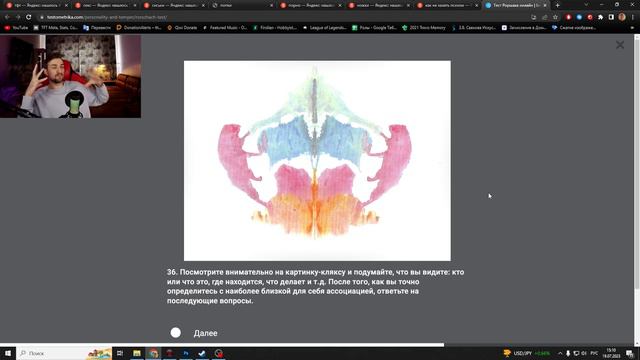640x360 pixels.
Task: Open the Chrome three-dot menu
Action: point(633,17)
